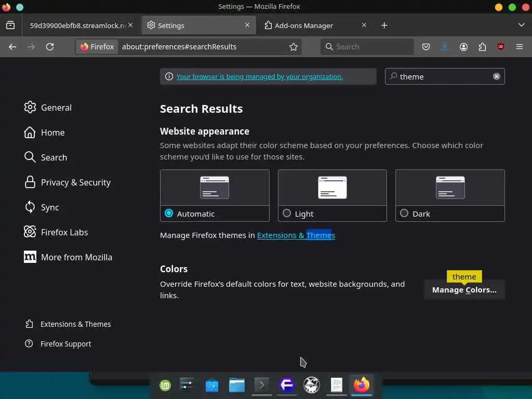
Task: Open a new tab with plus button
Action: [384, 25]
